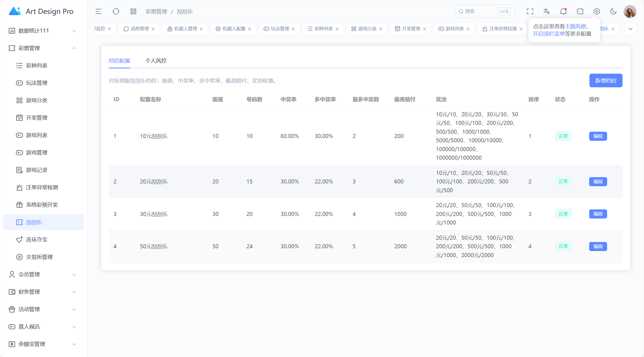This screenshot has width=644, height=357.
Task: Open the quick apps grid icon
Action: coord(133,11)
